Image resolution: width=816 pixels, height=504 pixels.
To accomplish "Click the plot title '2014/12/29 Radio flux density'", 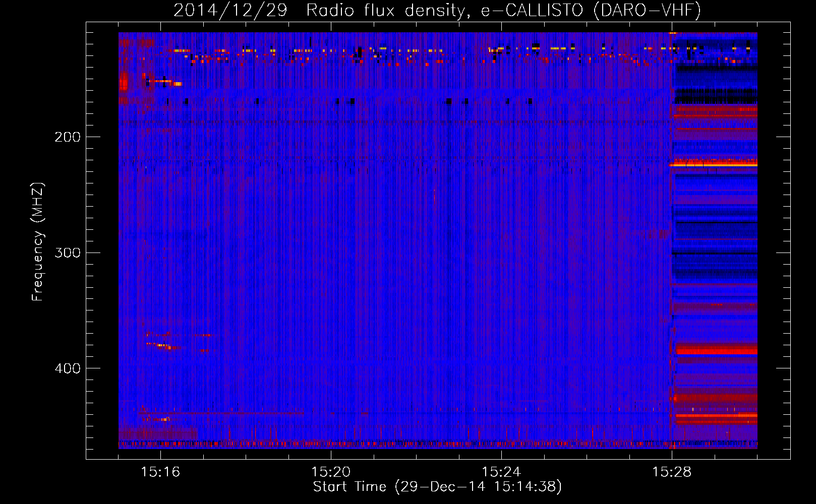I will click(x=437, y=10).
